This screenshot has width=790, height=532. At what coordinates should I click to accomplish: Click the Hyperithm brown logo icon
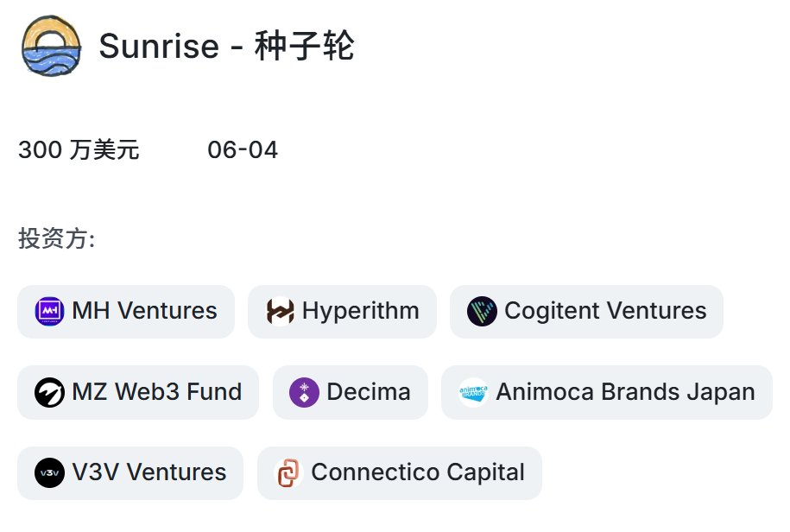click(x=280, y=311)
